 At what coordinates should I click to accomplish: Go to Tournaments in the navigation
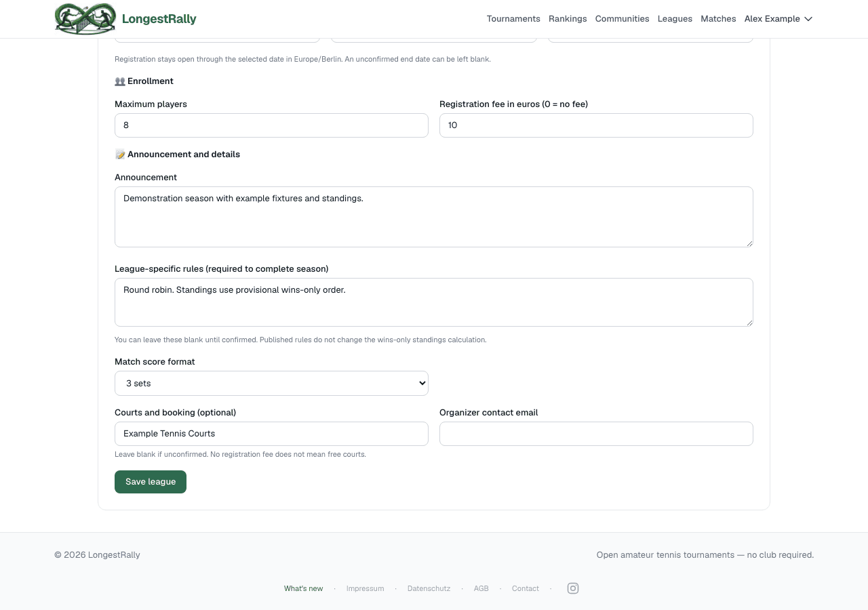pos(513,19)
